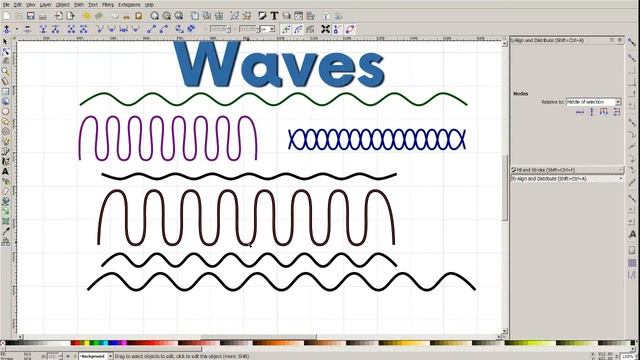
Task: Select the Selector arrow tool
Action: tap(5, 42)
